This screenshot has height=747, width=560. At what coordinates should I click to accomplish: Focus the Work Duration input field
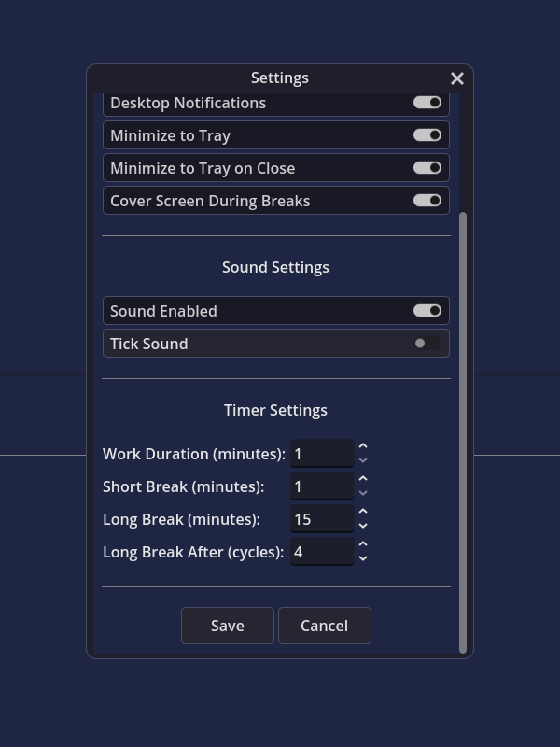[x=322, y=454]
